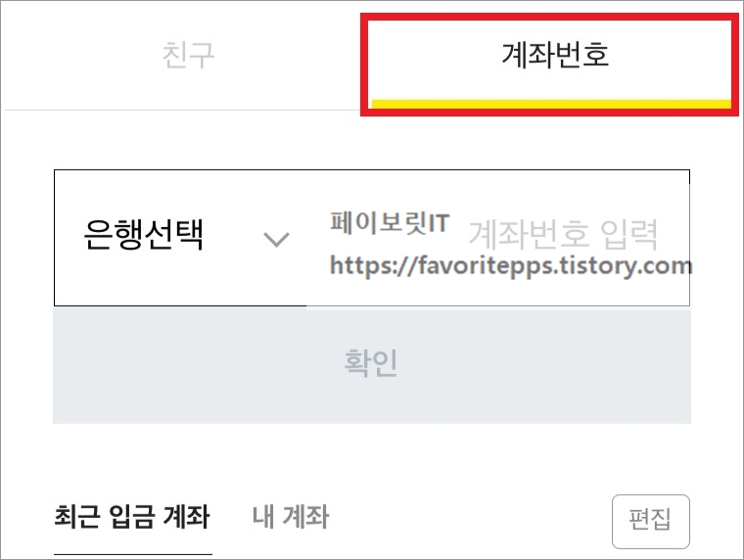Expand the 은행선택 chevron arrow

coord(276,240)
